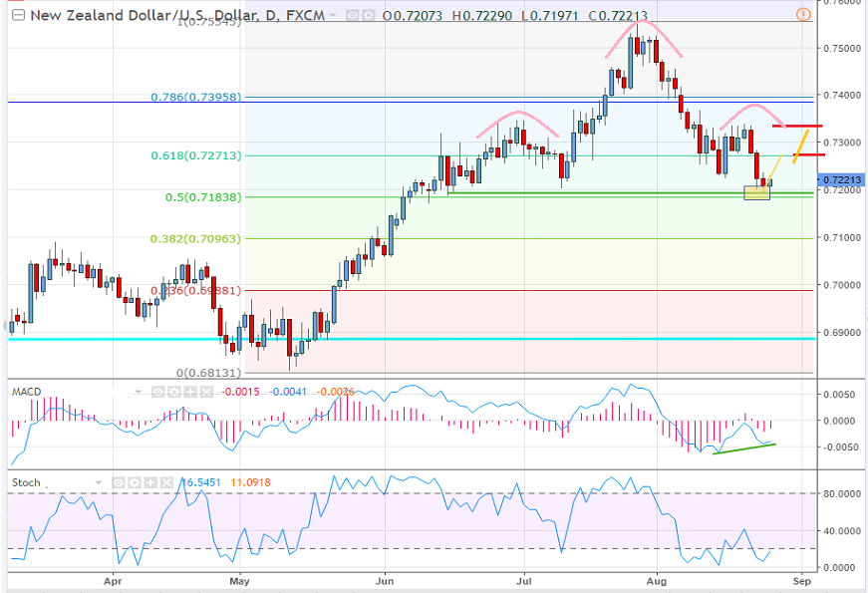Open dropdown arrow next to FXCM title
The width and height of the screenshot is (868, 593).
coord(333,16)
